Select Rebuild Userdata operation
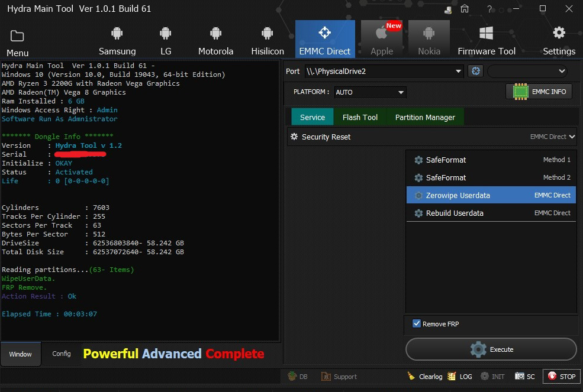This screenshot has width=583, height=392. pyautogui.click(x=455, y=213)
